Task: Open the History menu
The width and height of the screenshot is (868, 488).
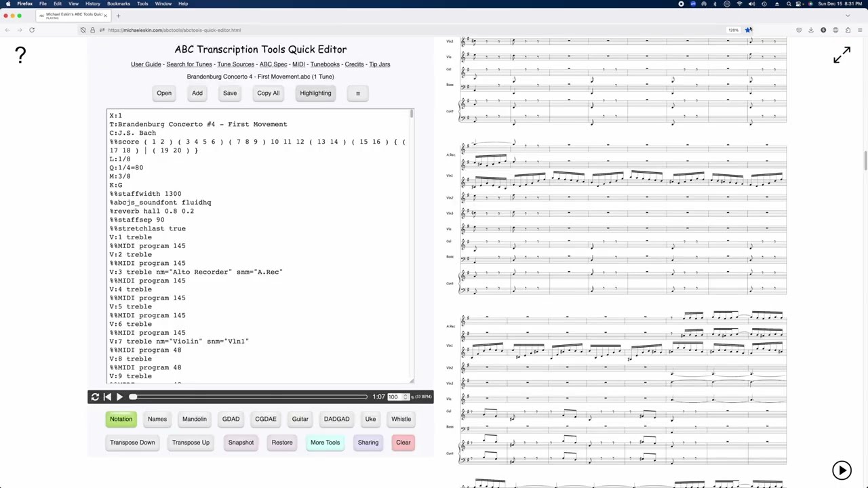Action: (93, 3)
